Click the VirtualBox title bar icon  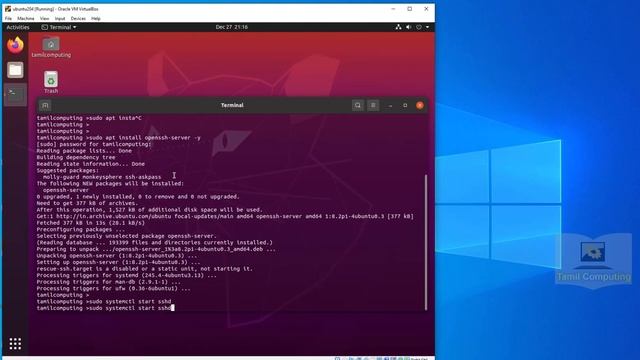pos(8,9)
